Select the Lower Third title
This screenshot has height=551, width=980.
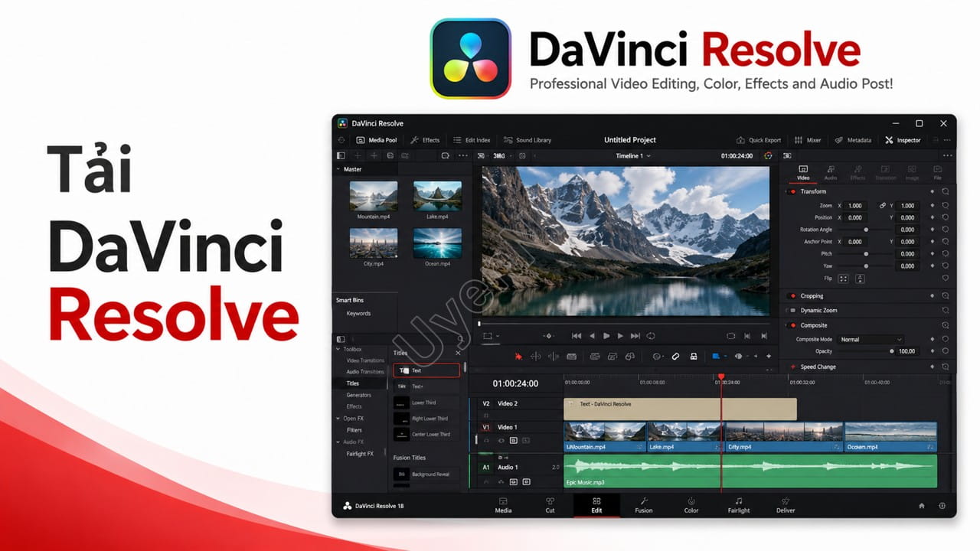427,403
